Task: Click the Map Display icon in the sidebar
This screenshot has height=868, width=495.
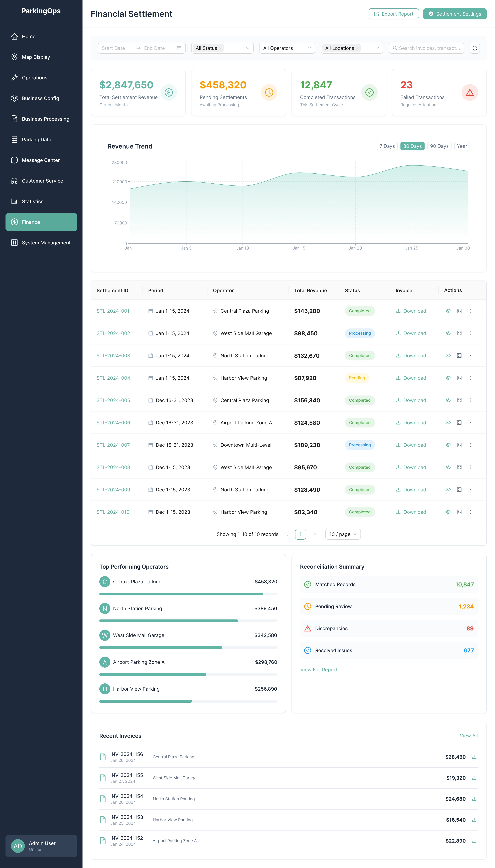Action: click(14, 57)
